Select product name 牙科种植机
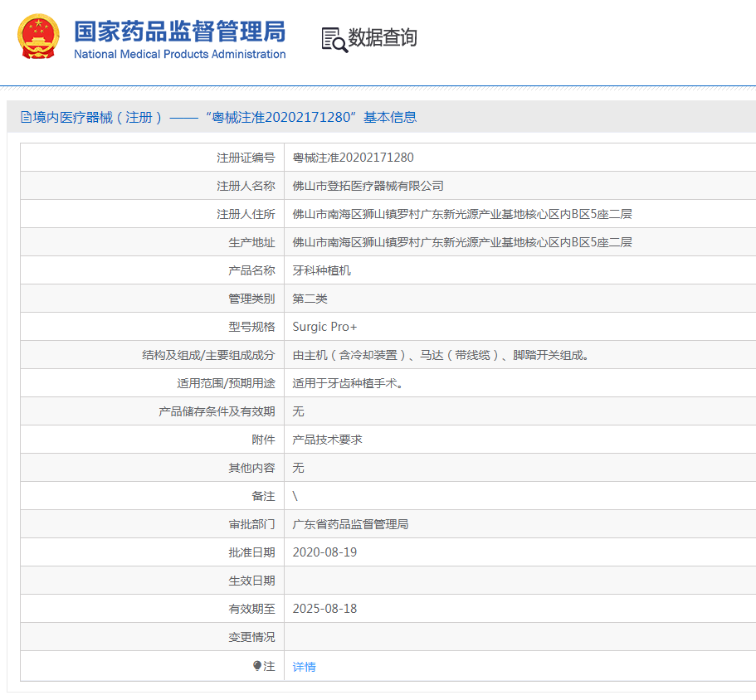 (321, 270)
